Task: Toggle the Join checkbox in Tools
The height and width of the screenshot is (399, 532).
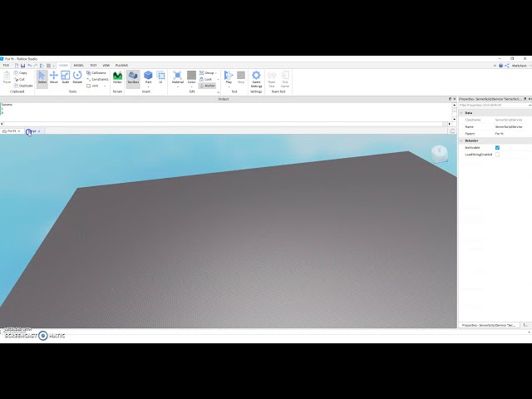Action: [x=89, y=86]
